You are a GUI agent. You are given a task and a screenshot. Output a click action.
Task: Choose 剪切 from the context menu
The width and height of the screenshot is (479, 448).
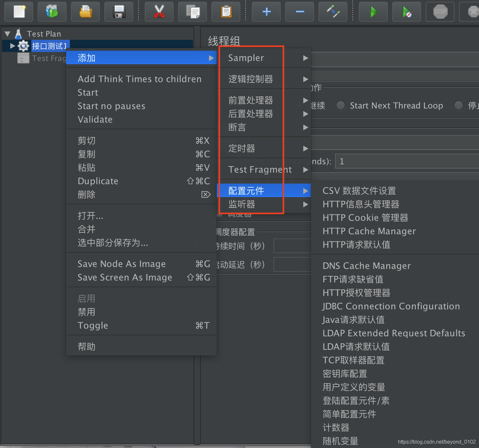[x=141, y=141]
